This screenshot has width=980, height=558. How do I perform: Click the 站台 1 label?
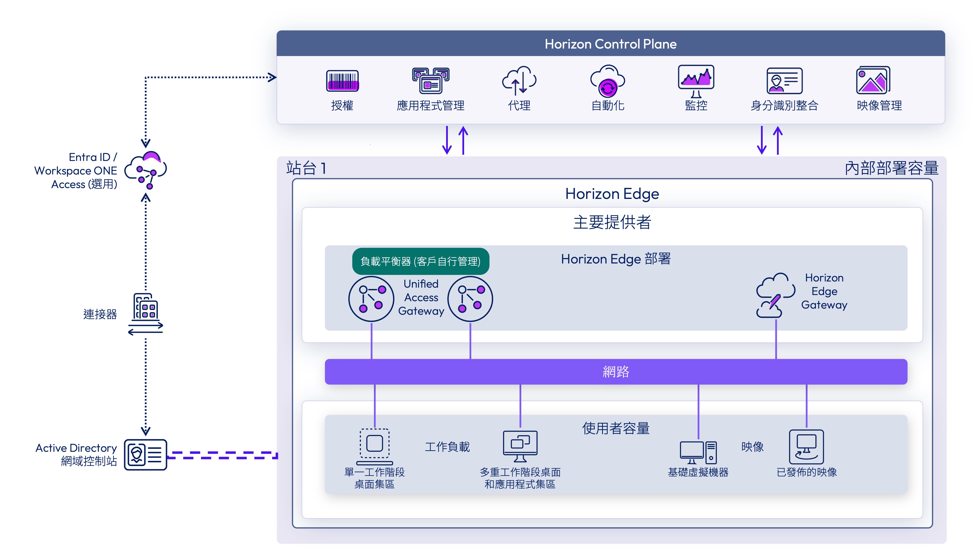pyautogui.click(x=306, y=168)
